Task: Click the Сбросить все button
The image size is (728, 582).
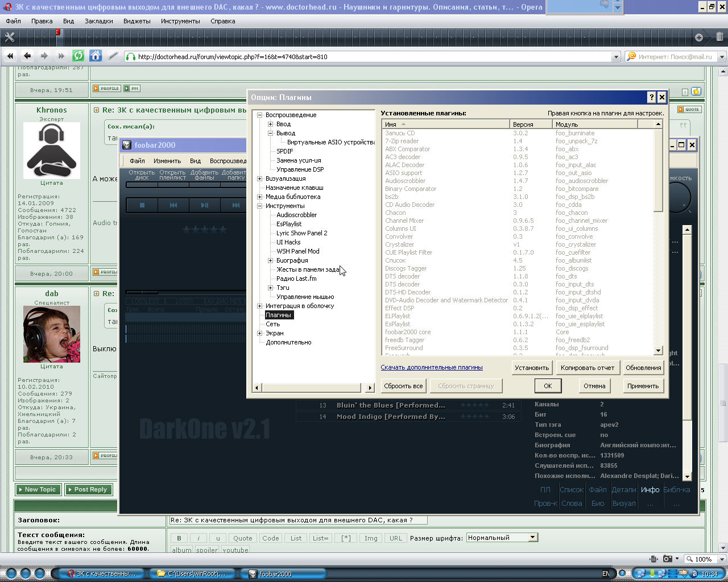Action: click(x=403, y=386)
